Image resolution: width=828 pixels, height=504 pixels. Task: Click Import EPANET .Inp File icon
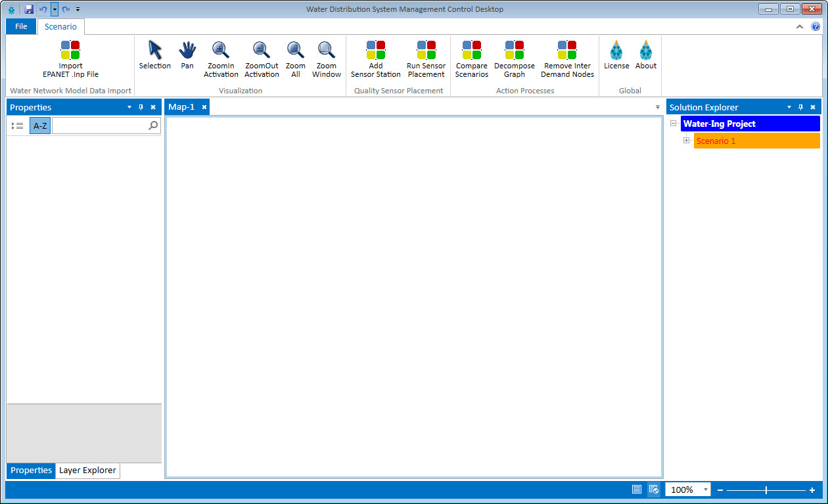tap(70, 51)
